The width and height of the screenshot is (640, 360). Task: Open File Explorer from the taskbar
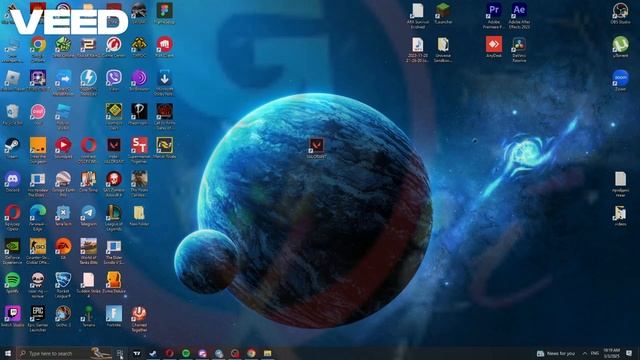tap(268, 353)
